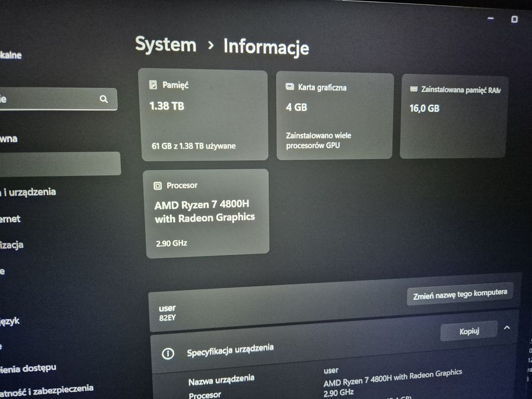Viewport: 532px width, 399px height.
Task: Maximize the Settings window
Action: coord(515,19)
